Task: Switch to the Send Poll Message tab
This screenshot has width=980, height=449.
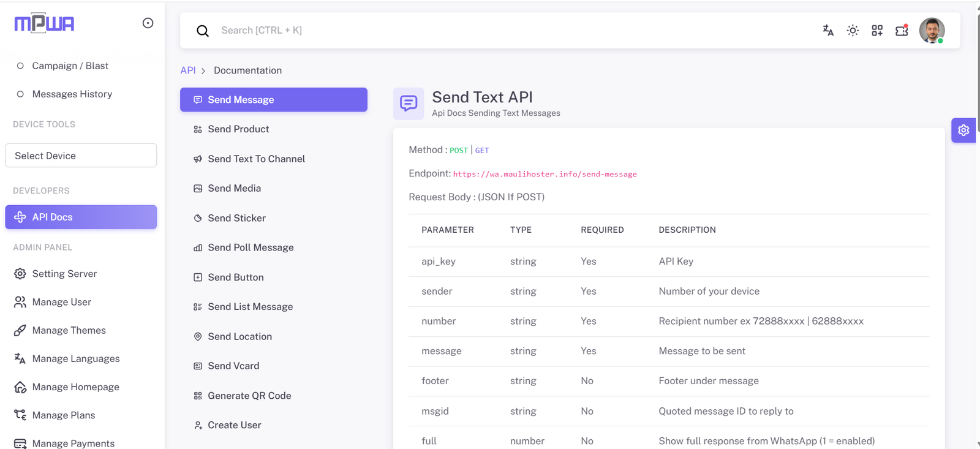Action: click(x=251, y=247)
